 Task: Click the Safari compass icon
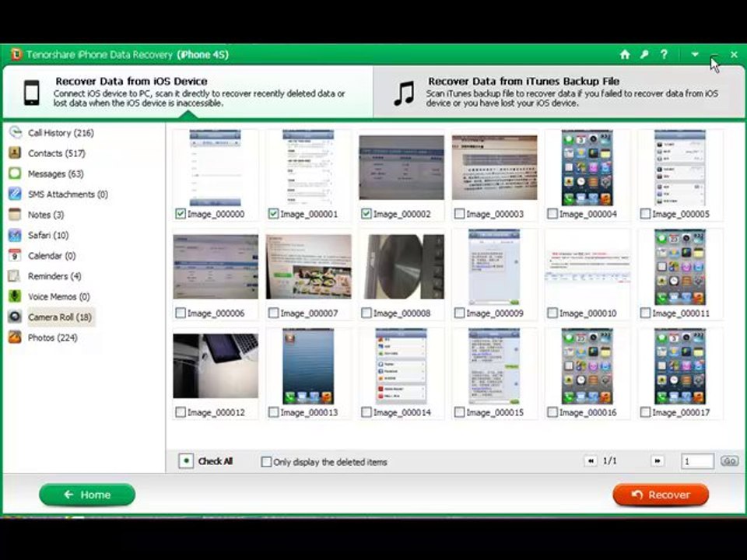pyautogui.click(x=15, y=235)
